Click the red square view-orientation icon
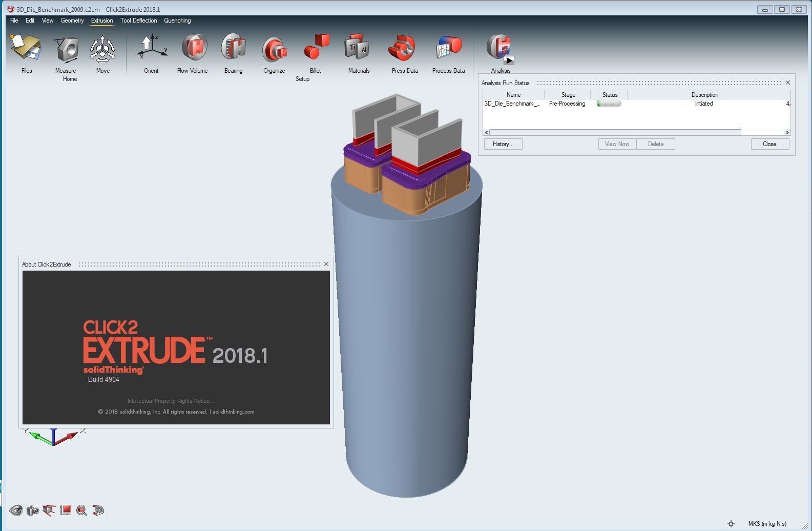Viewport: 812px width, 531px height. 65,510
